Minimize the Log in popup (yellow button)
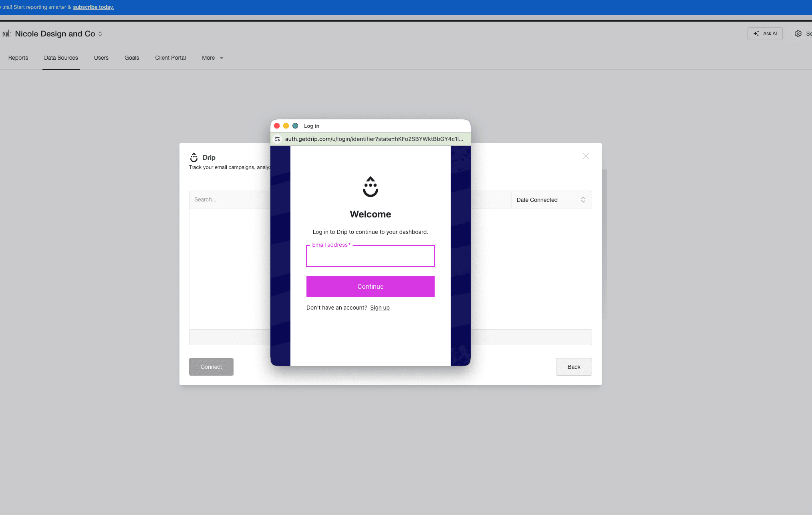812x515 pixels. 286,126
